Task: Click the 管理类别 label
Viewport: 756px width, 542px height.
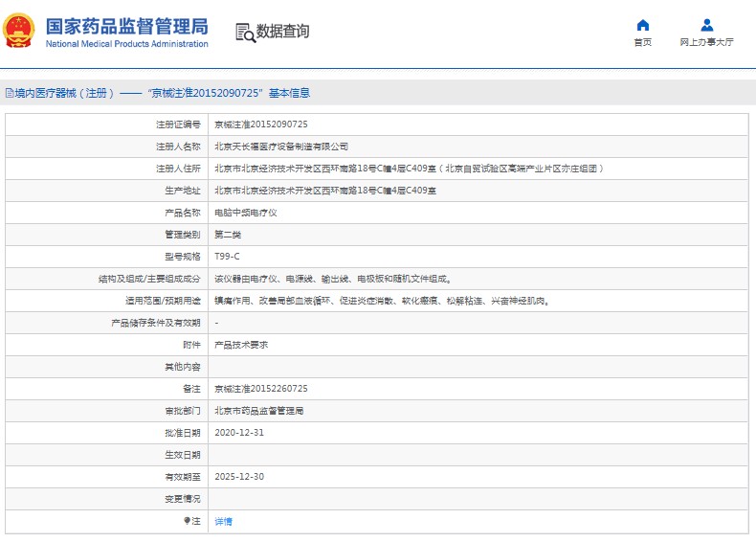Action: [x=182, y=235]
